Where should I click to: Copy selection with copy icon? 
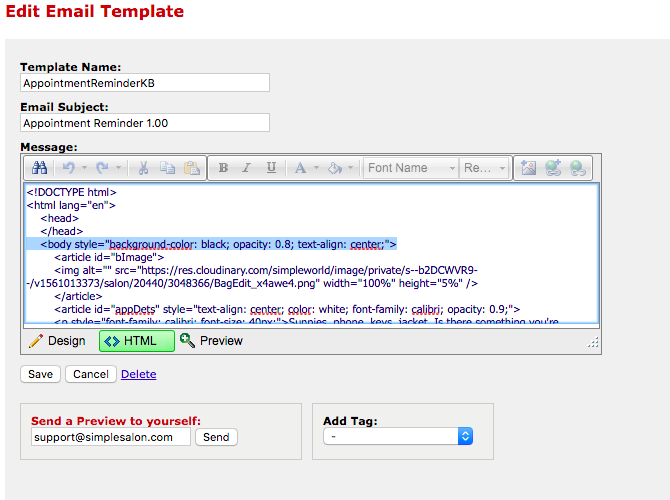[168, 168]
